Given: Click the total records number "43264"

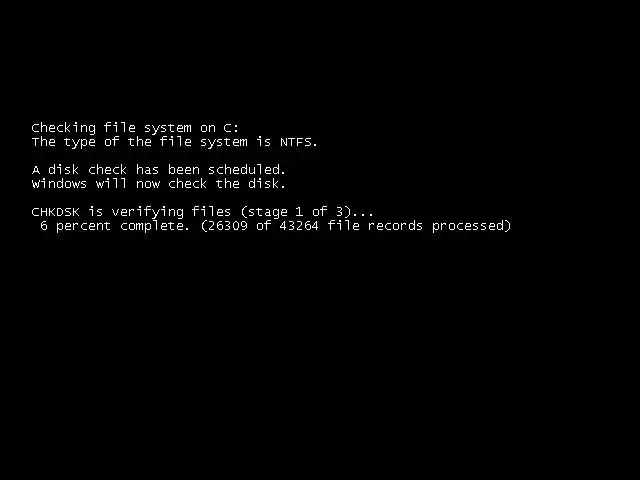Looking at the screenshot, I should coord(299,226).
